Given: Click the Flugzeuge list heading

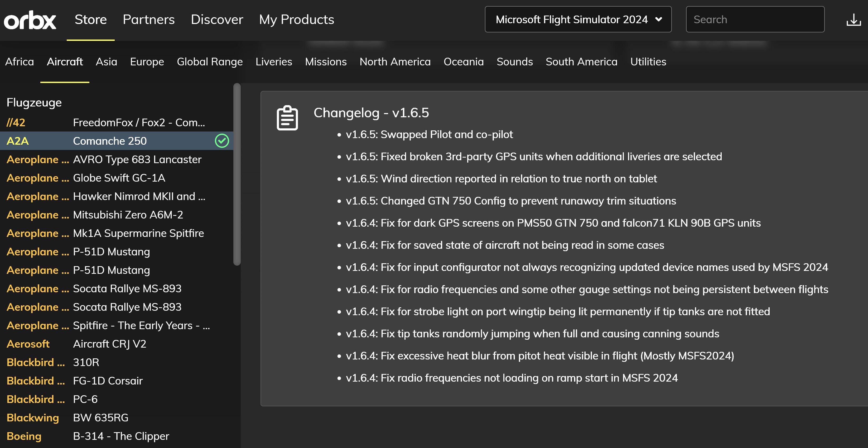Looking at the screenshot, I should point(34,103).
